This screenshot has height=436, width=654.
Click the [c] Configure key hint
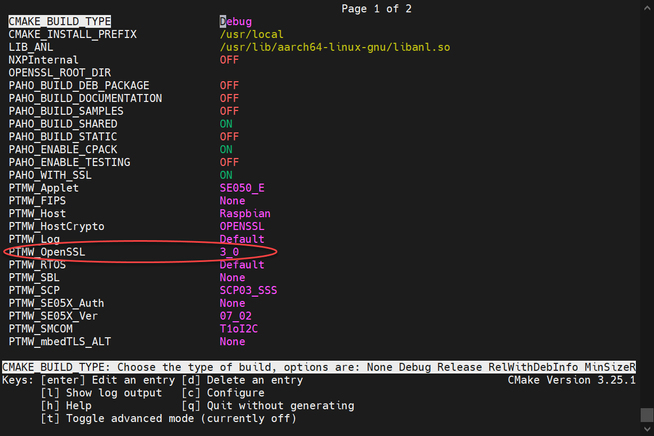click(x=215, y=393)
